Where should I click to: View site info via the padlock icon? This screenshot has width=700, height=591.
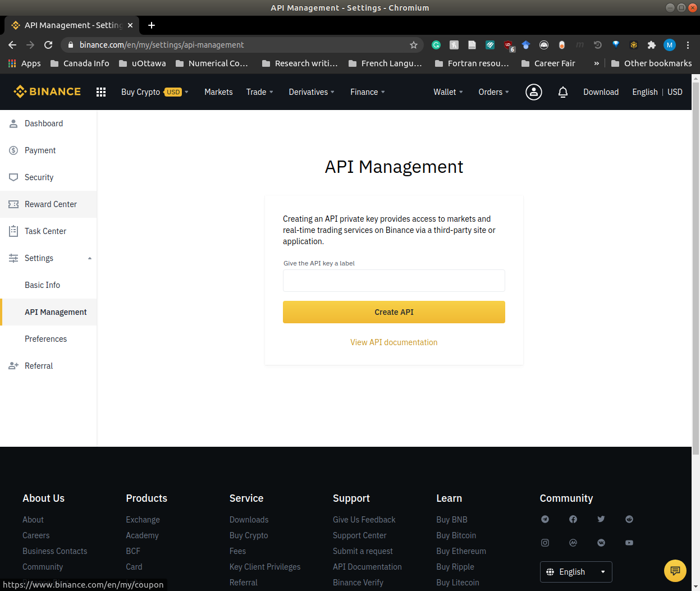pyautogui.click(x=70, y=45)
